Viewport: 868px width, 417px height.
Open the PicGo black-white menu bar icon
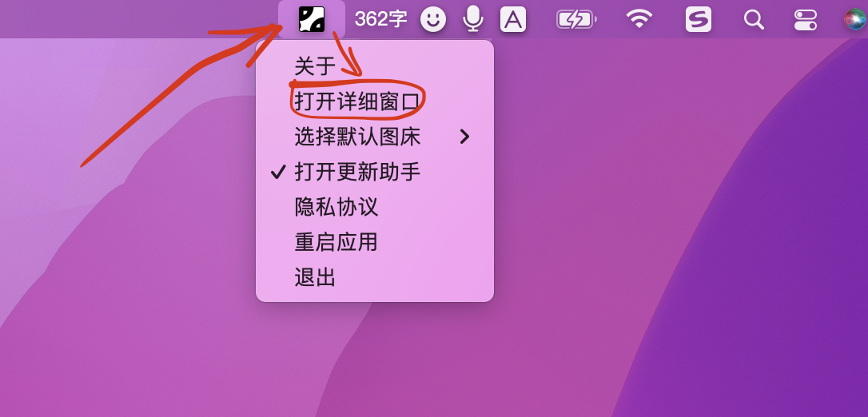pos(312,19)
